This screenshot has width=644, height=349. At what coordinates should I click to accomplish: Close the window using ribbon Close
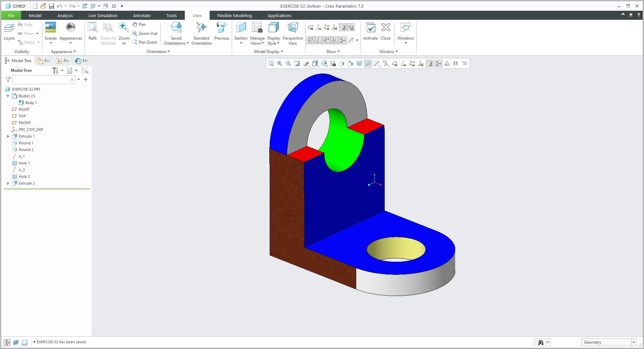[x=386, y=32]
